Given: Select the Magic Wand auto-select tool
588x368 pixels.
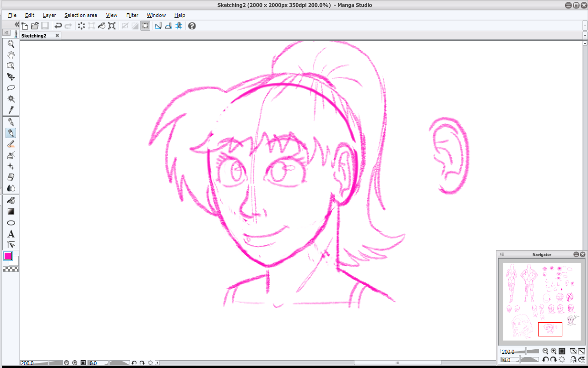Looking at the screenshot, I should (11, 99).
